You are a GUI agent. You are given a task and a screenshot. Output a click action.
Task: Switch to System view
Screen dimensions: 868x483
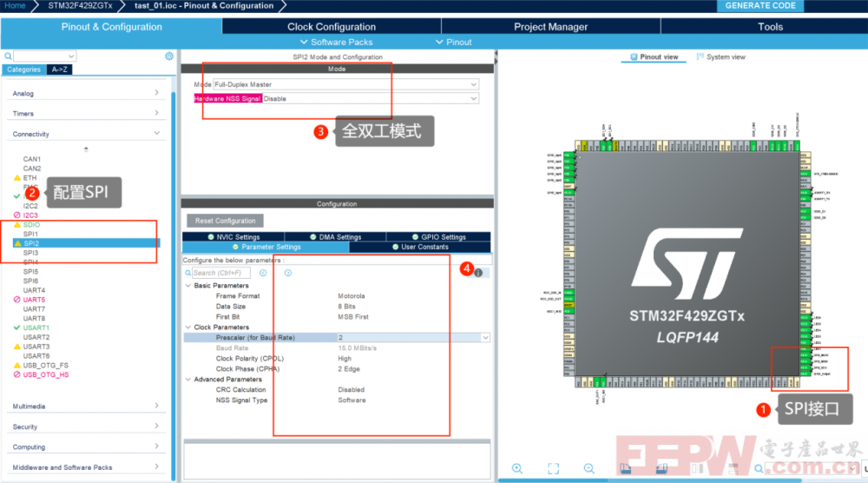pos(720,57)
